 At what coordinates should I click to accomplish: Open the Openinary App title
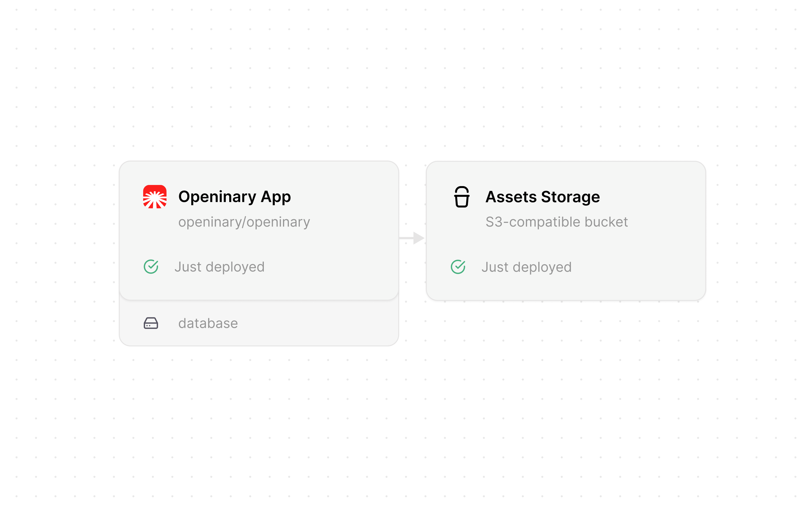234,197
